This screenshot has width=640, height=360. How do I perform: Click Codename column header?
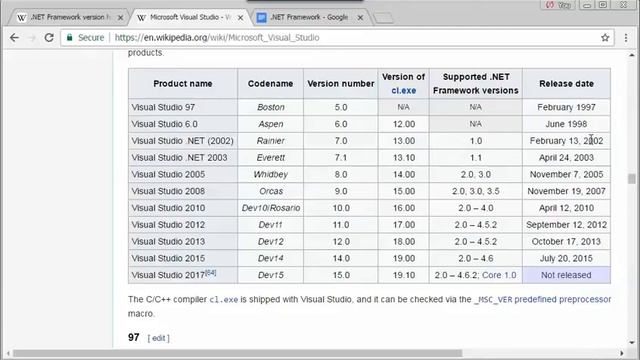point(270,84)
